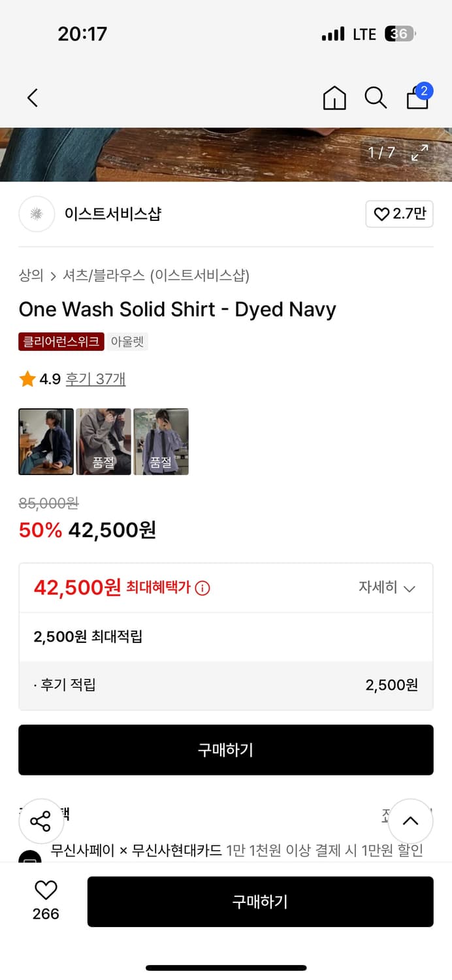Tap the bottom 구매하기 purchase button

[x=260, y=902]
